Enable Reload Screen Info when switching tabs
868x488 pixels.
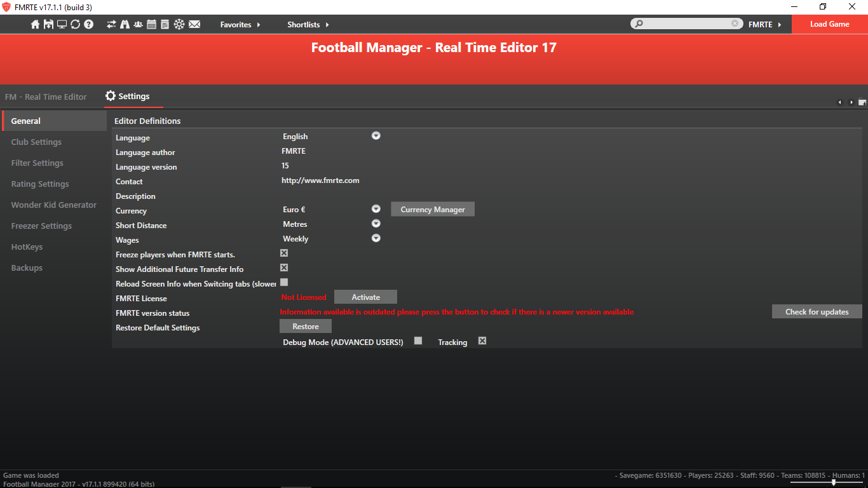pyautogui.click(x=284, y=282)
